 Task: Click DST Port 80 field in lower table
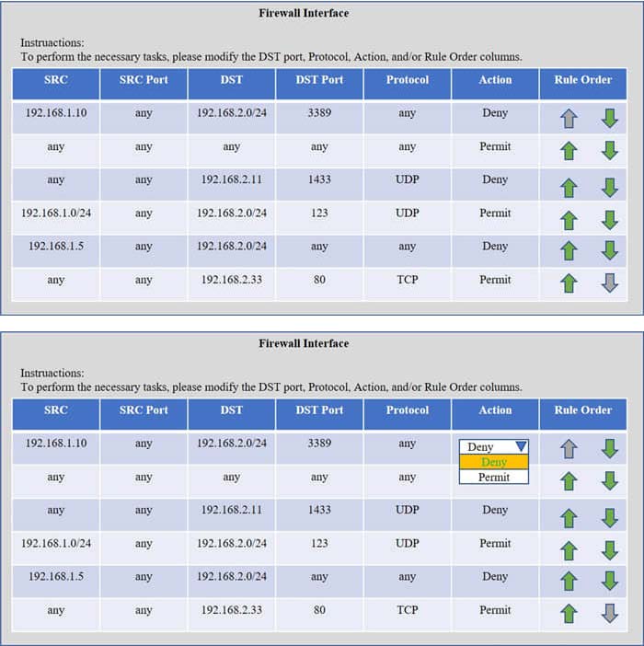coord(319,610)
